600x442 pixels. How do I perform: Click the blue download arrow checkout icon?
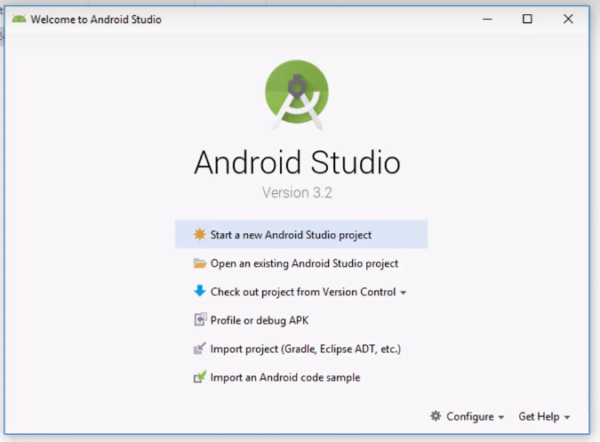(x=200, y=292)
